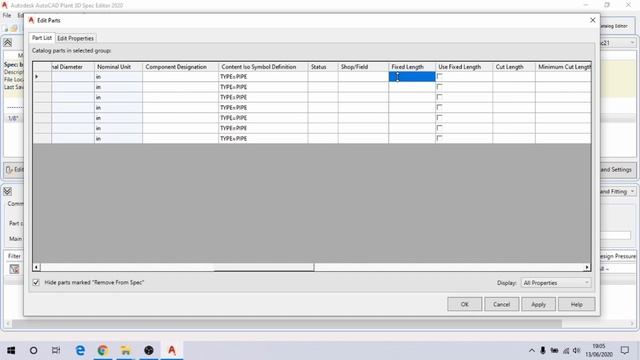Check Use Fixed Length in first row
Screen dimensions: 640x360
coord(440,76)
